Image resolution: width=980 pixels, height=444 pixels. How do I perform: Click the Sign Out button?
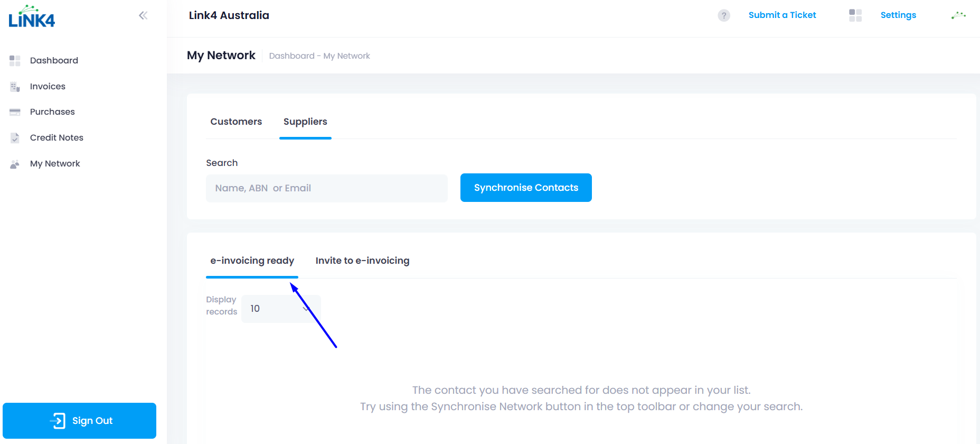tap(80, 421)
